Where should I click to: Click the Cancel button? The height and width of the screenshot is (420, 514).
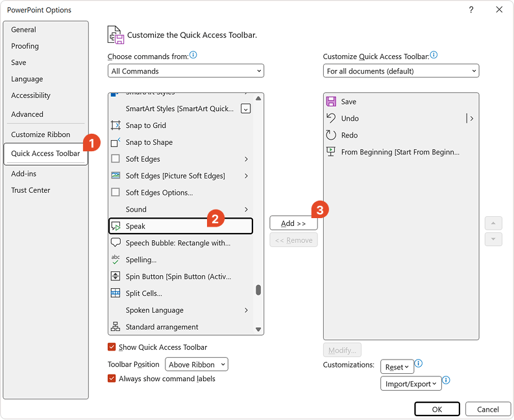pos(488,409)
